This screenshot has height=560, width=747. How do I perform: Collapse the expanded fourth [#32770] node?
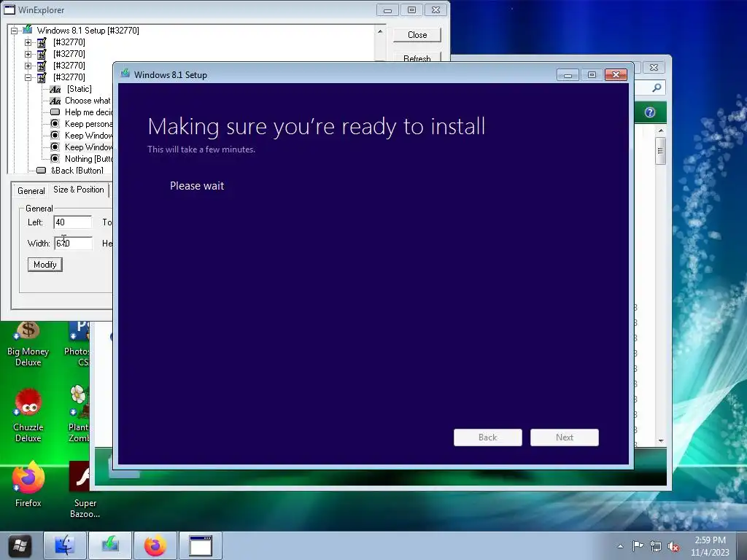point(28,77)
